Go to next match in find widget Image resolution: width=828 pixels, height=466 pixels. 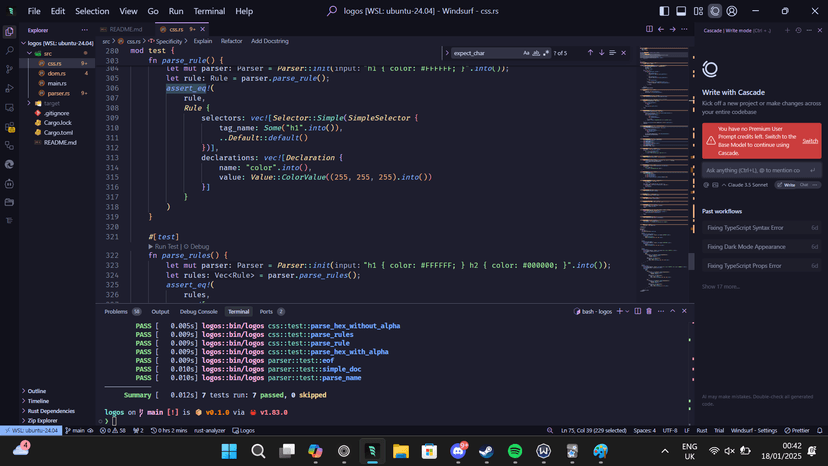601,52
